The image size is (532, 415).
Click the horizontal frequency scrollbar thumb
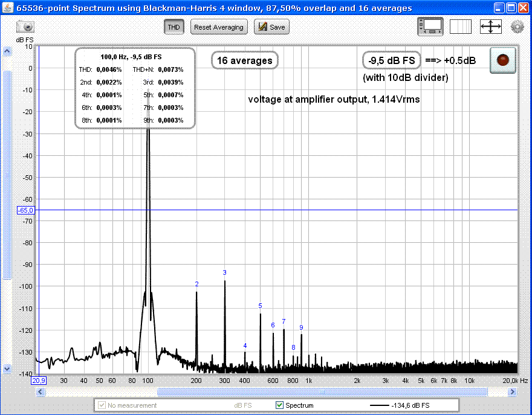322,392
